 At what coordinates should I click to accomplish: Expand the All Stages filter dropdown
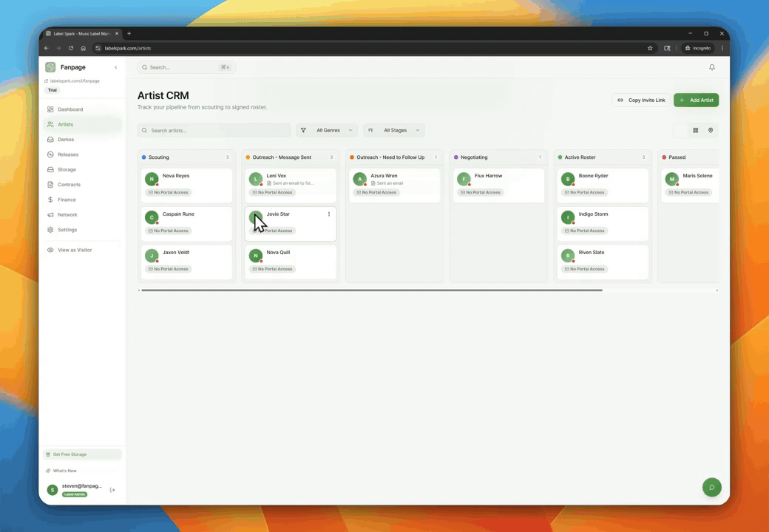[x=394, y=130]
